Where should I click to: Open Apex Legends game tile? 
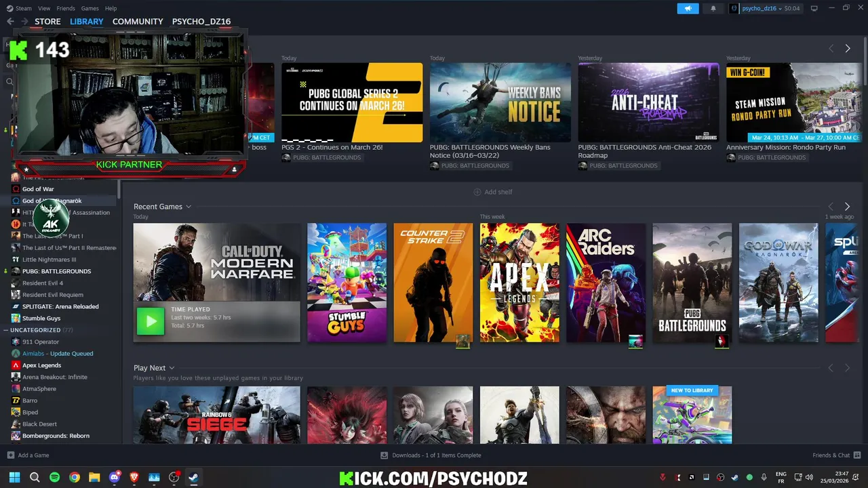pyautogui.click(x=519, y=283)
